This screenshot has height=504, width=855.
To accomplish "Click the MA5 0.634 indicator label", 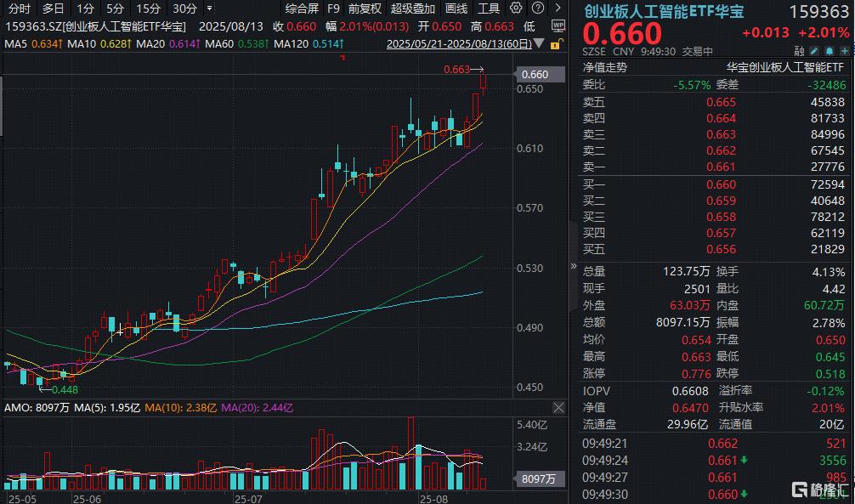I will point(33,43).
